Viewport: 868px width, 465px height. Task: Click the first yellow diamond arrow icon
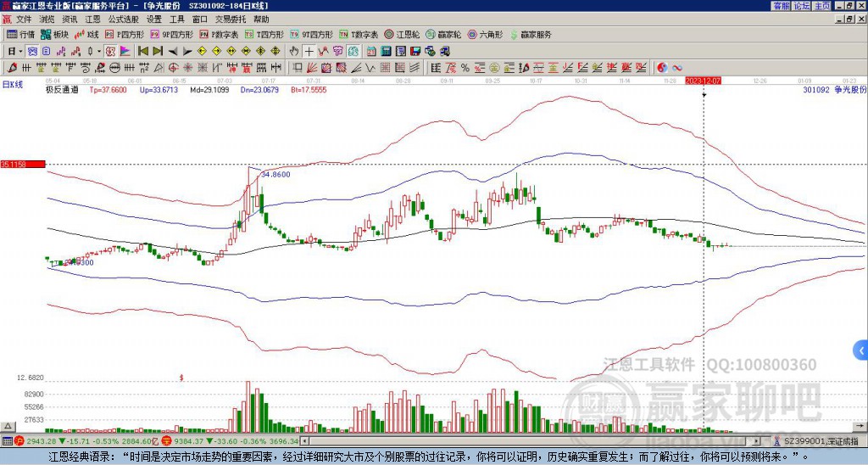coord(202,52)
